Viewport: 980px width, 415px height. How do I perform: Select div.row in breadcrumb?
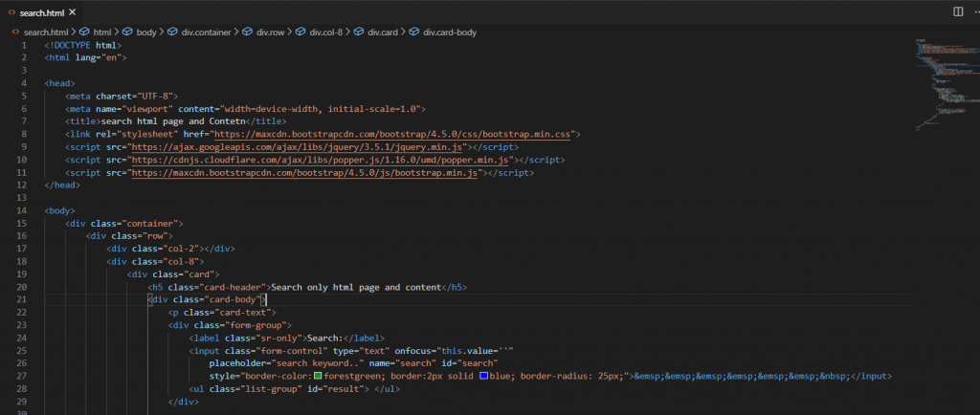[x=271, y=32]
